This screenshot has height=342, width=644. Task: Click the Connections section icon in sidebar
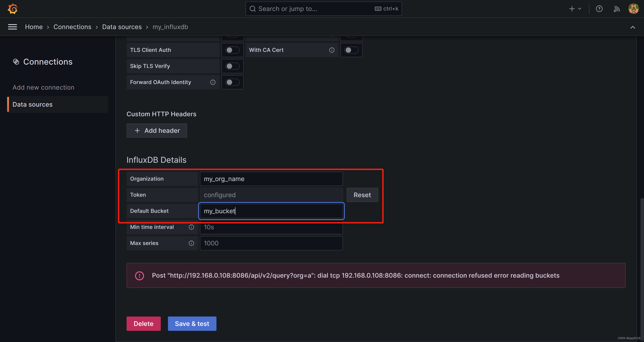(16, 62)
